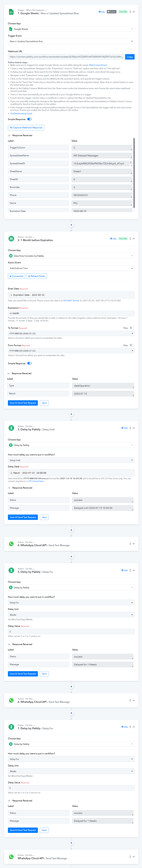Add a step after the Google Sheets trigger
142x868 pixels.
click(71, 225)
